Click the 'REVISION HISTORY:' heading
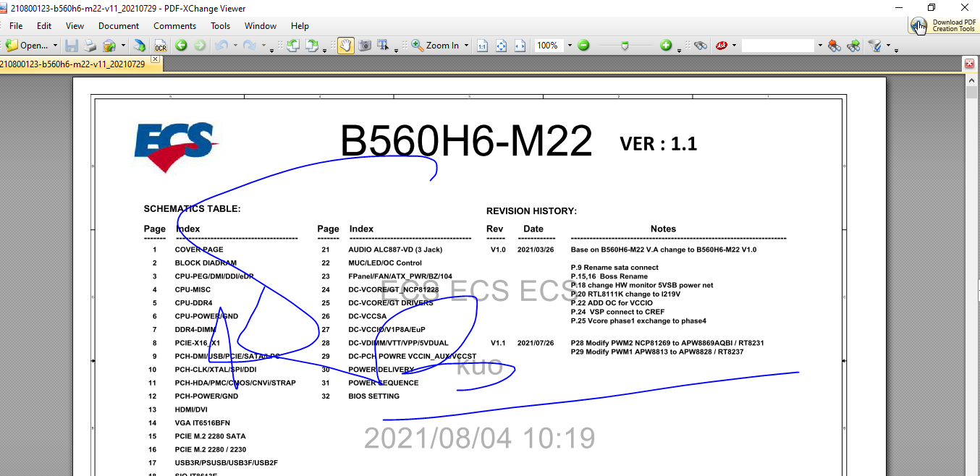 click(x=531, y=211)
